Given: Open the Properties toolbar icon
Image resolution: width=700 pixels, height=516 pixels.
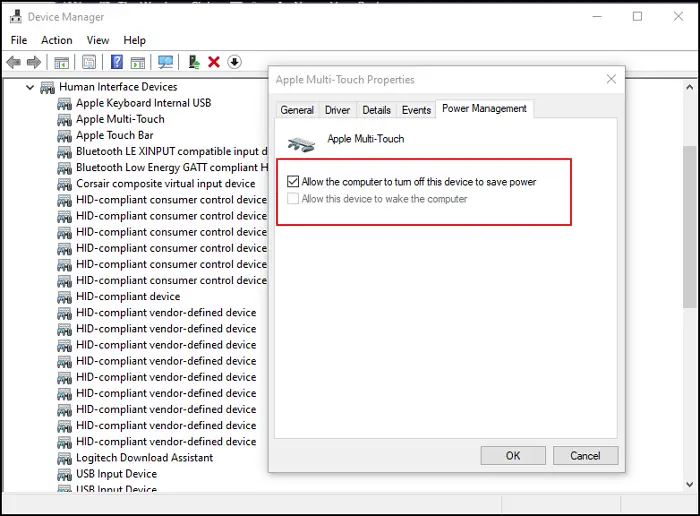Looking at the screenshot, I should point(89,62).
